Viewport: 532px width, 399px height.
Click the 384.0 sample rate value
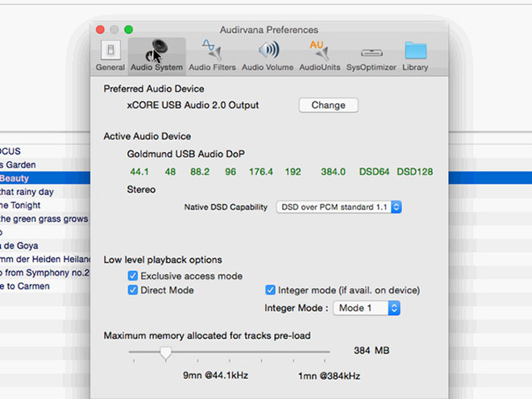[x=333, y=172]
